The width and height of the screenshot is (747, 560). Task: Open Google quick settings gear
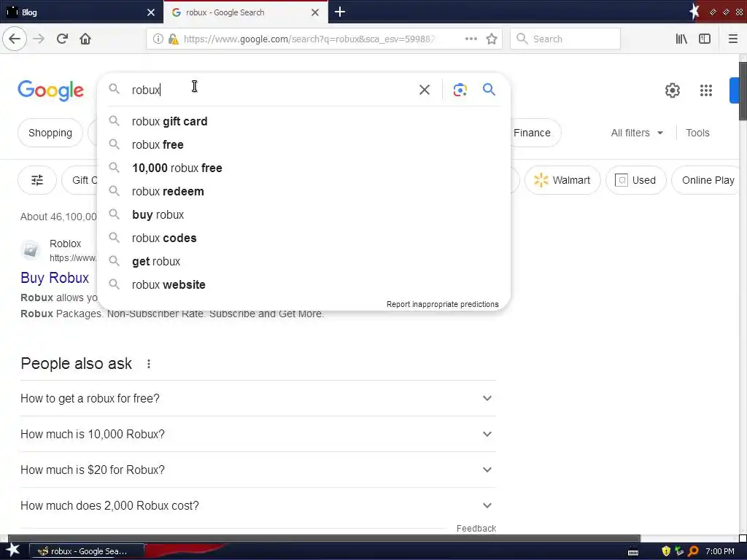coord(672,90)
